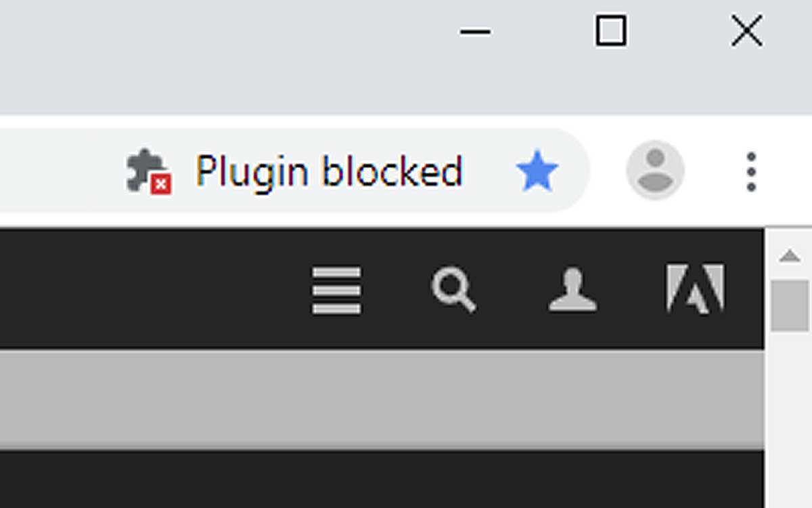Minimize the browser window

point(475,31)
